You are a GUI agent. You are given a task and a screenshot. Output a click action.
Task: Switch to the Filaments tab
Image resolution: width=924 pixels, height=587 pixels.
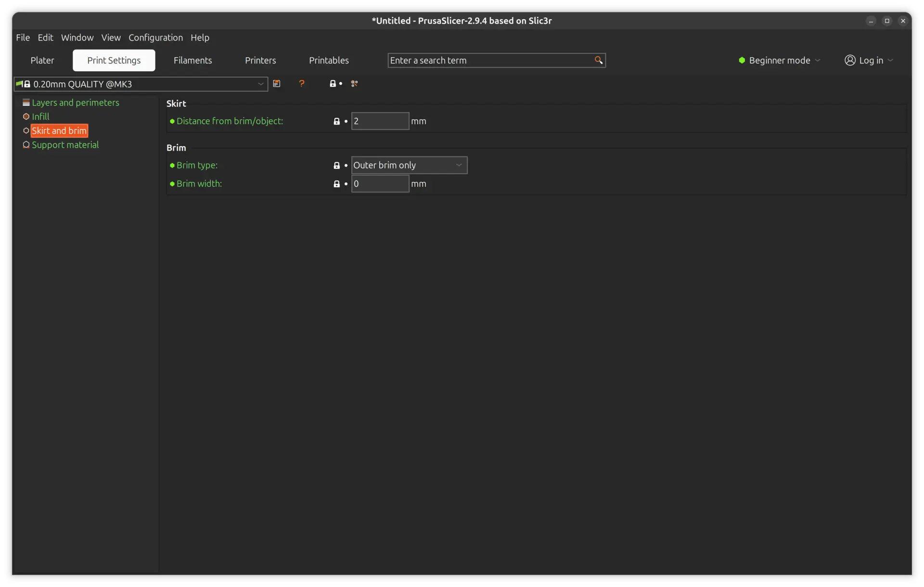192,60
